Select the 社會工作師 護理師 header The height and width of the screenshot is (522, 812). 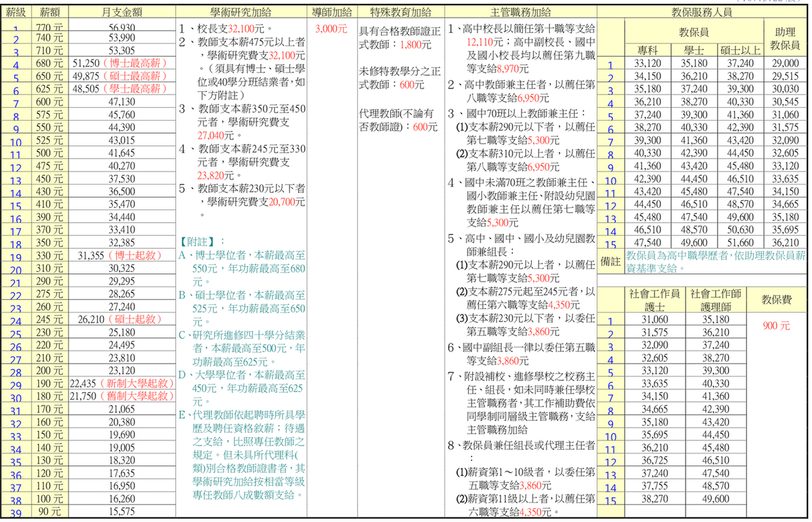(x=715, y=300)
